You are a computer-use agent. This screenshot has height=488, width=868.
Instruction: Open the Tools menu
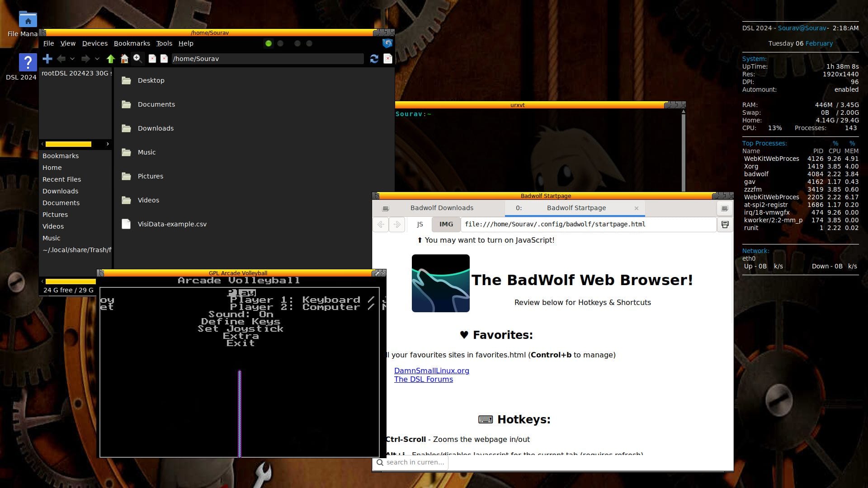click(164, 43)
